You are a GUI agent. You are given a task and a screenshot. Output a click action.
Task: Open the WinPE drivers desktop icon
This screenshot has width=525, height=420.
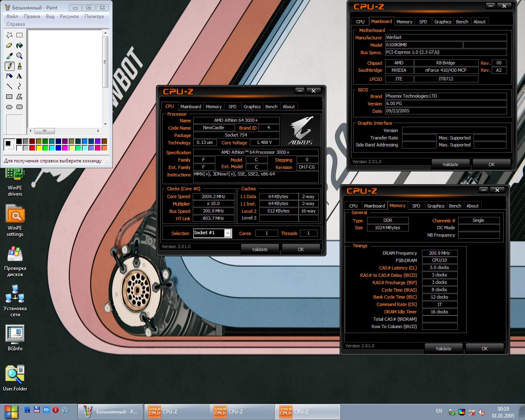click(x=15, y=183)
